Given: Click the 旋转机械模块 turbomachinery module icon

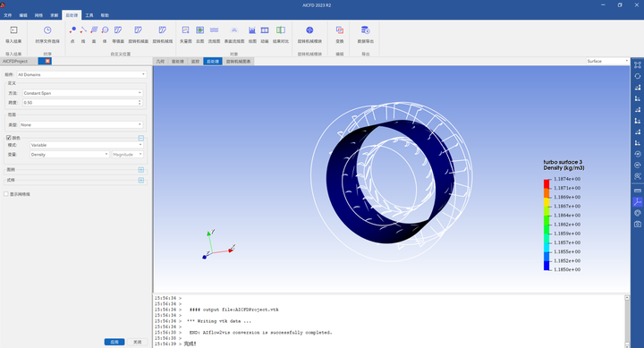Looking at the screenshot, I should [x=309, y=30].
